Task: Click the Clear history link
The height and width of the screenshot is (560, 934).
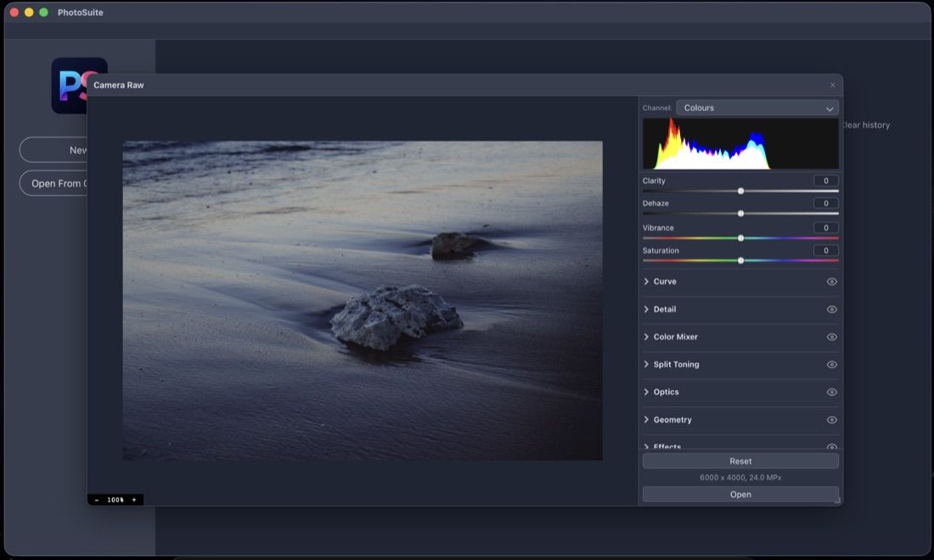Action: pyautogui.click(x=867, y=125)
